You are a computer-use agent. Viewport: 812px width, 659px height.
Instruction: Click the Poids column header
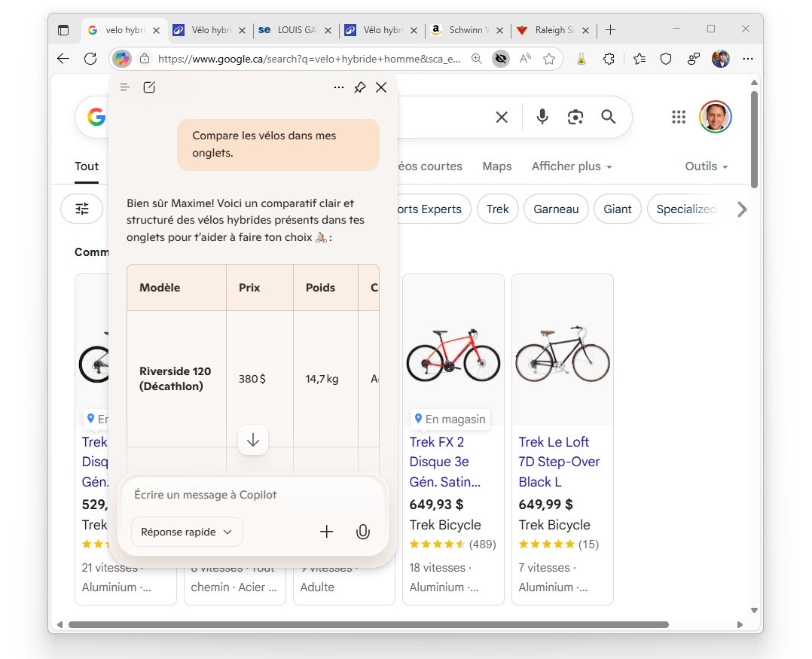click(325, 287)
